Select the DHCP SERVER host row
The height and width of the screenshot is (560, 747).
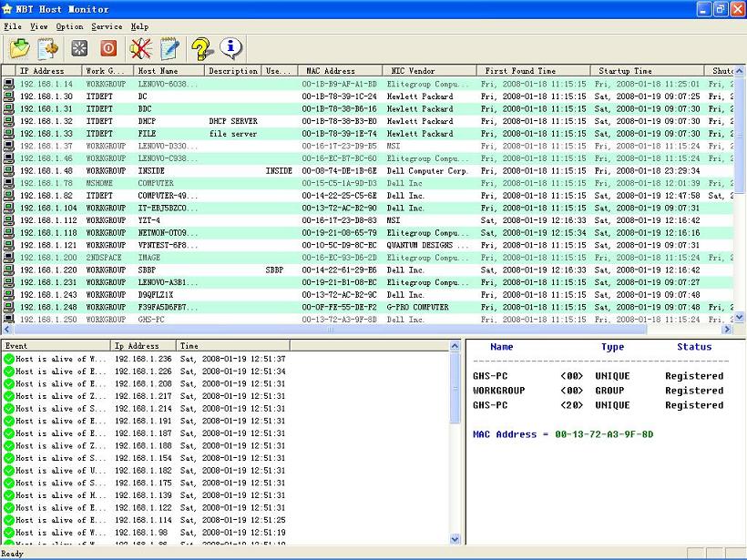pyautogui.click(x=232, y=121)
